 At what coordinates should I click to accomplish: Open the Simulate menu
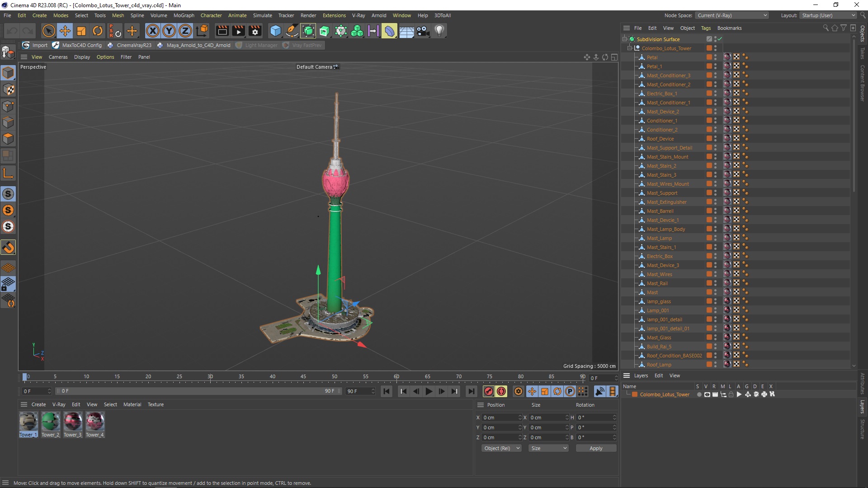(262, 15)
